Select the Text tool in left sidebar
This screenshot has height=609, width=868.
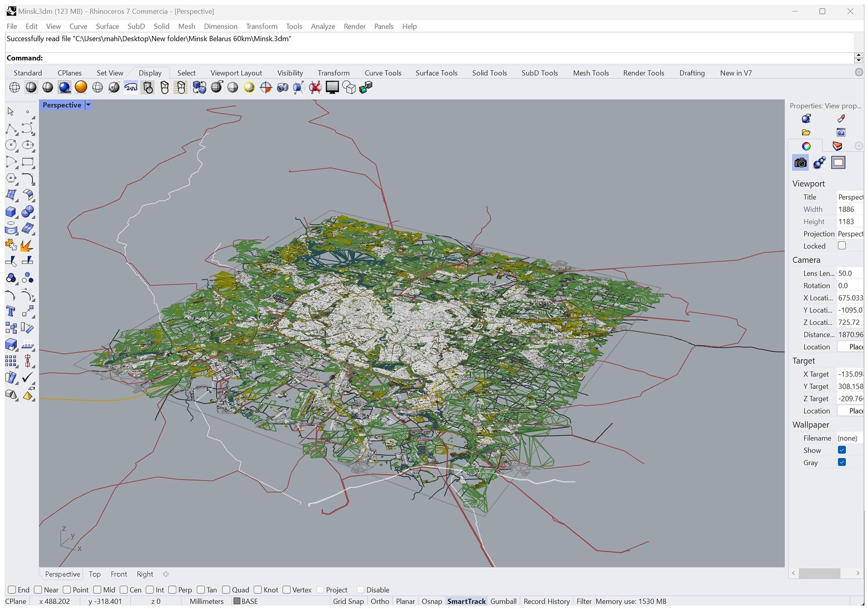11,311
